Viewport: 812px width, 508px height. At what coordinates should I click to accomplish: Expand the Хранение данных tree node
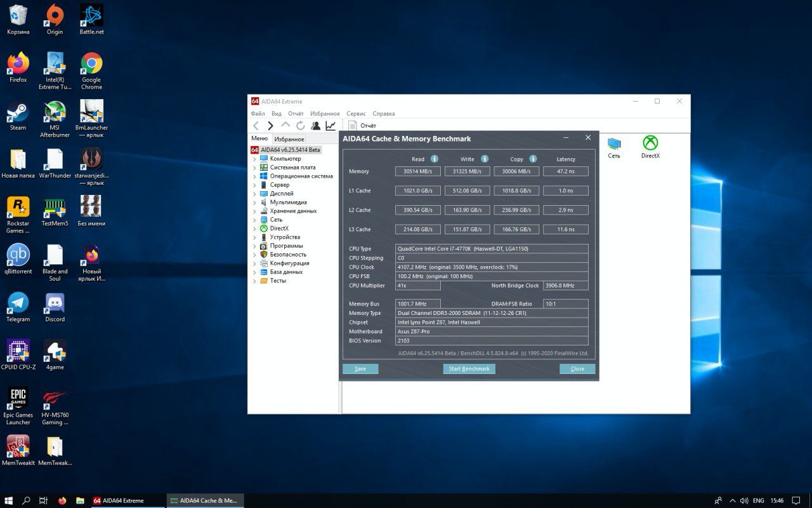click(255, 211)
